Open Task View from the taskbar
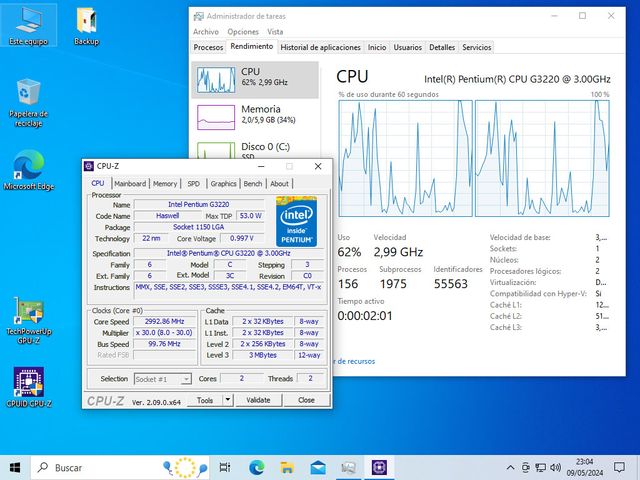The width and height of the screenshot is (640, 480). point(224,467)
